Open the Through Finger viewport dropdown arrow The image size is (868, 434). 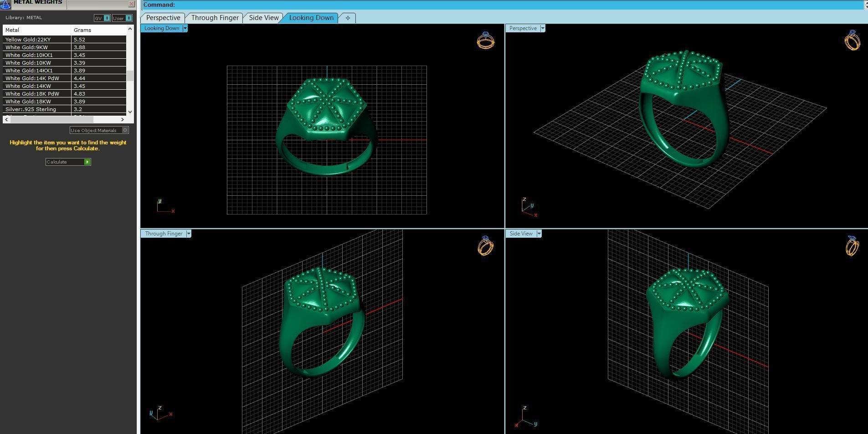click(x=189, y=234)
